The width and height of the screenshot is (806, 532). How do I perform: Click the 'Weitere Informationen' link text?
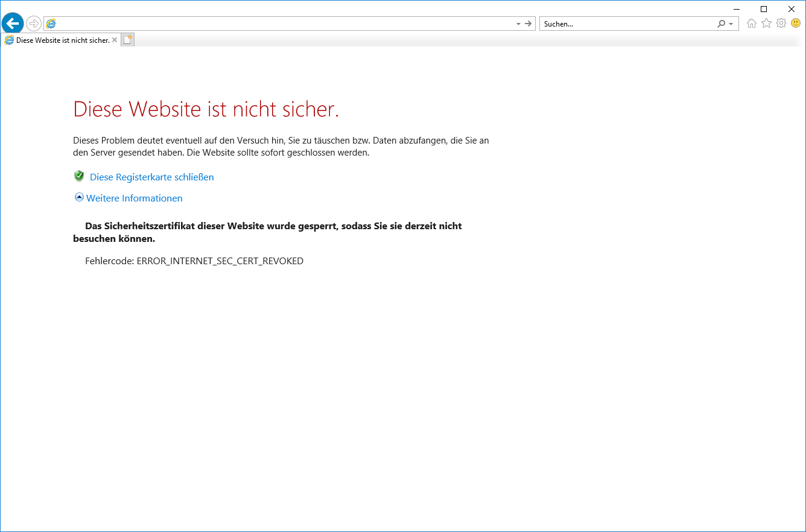coord(135,198)
